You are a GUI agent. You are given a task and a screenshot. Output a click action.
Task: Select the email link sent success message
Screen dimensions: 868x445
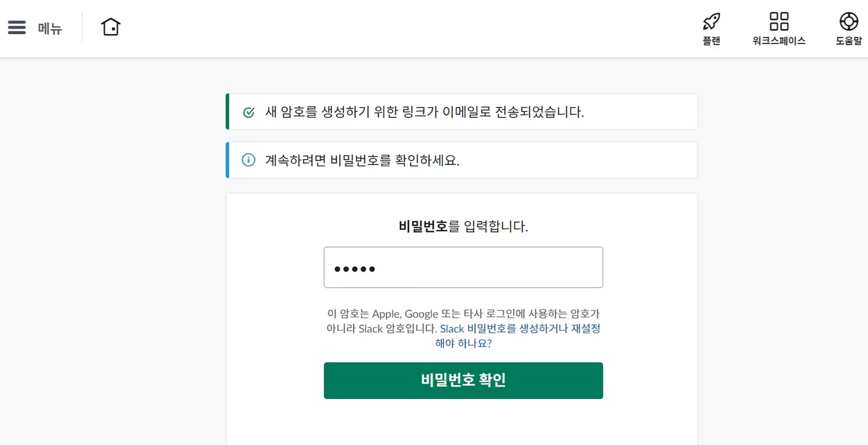[425, 112]
